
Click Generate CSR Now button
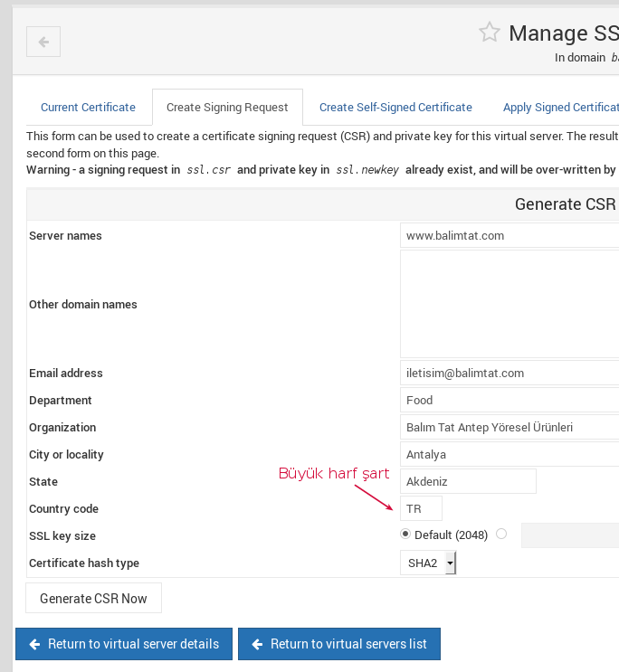coord(93,599)
